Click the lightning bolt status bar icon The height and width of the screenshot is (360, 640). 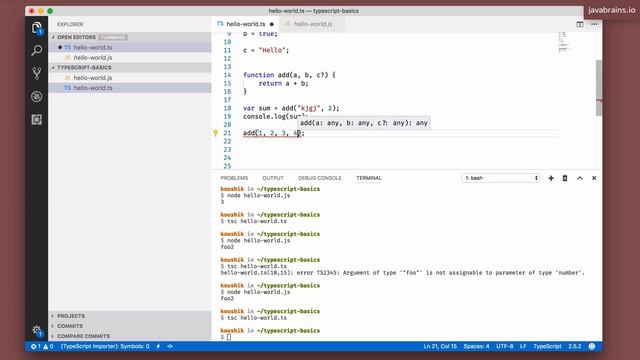[158, 346]
